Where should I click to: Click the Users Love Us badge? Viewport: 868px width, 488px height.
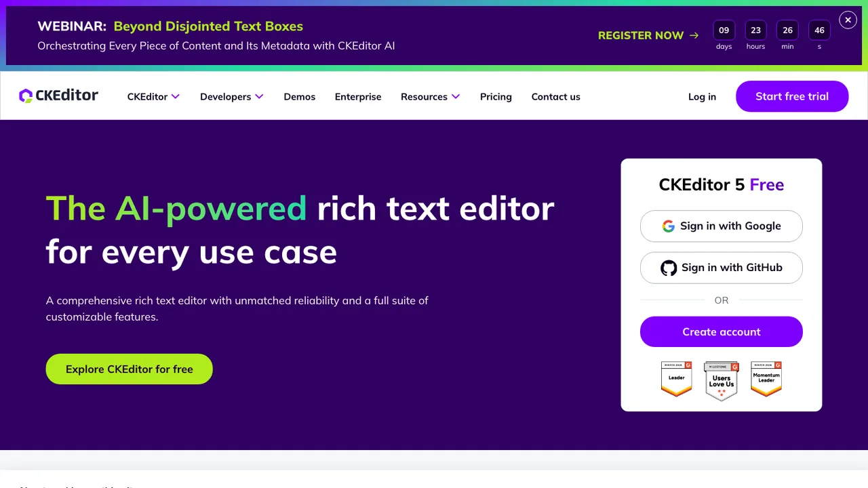pyautogui.click(x=722, y=381)
